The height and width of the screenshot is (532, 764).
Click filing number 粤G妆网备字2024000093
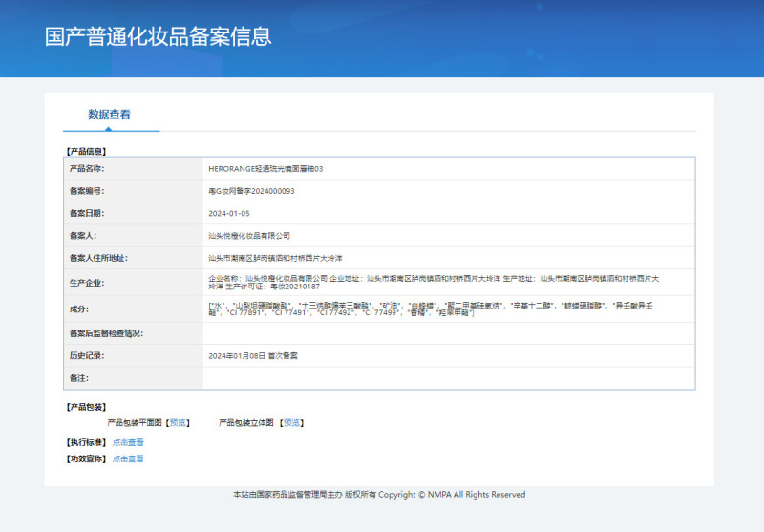pyautogui.click(x=251, y=191)
